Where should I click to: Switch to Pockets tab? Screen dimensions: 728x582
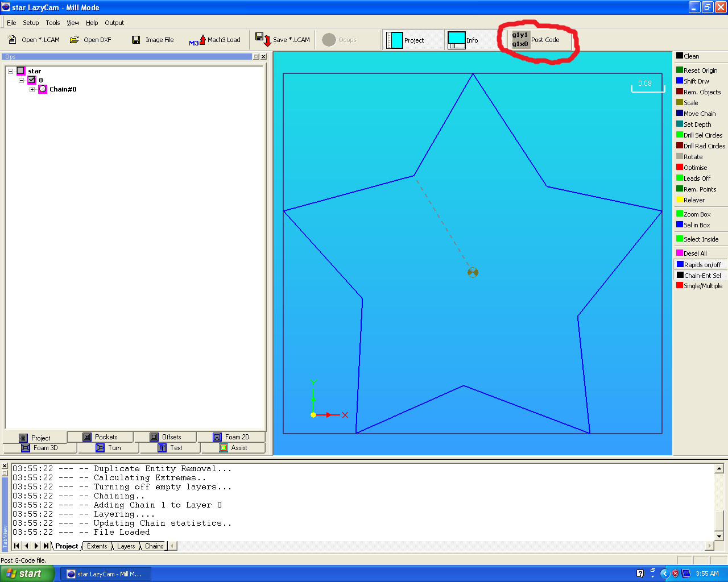tap(100, 437)
